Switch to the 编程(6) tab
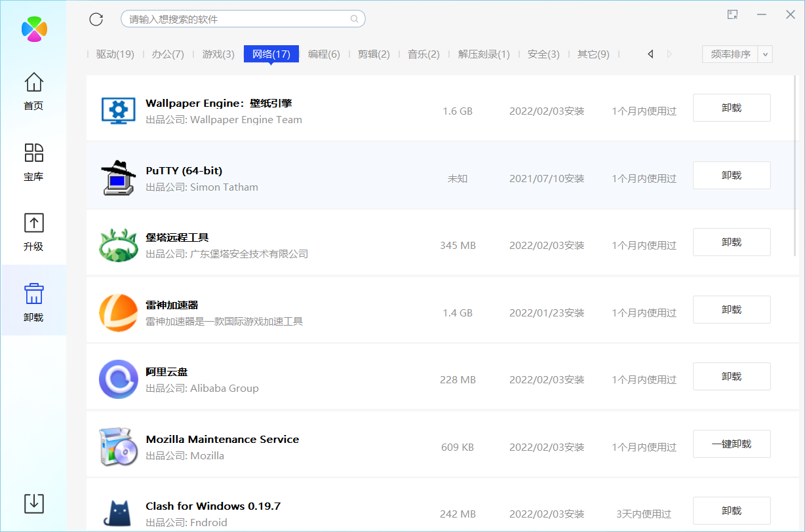 pos(324,54)
